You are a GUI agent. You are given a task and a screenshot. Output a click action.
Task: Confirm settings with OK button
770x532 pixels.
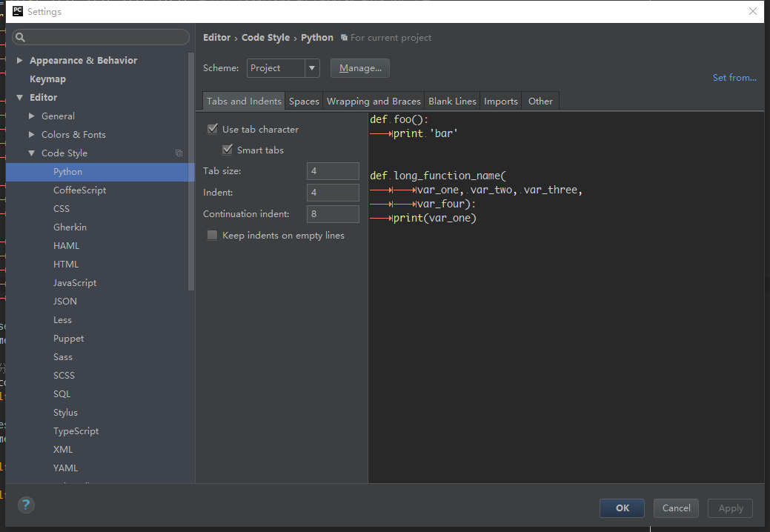[x=623, y=508]
